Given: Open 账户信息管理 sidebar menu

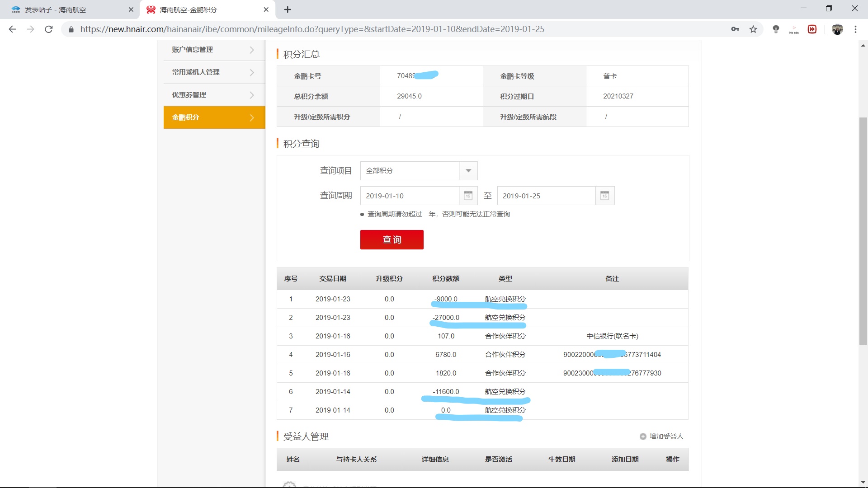Looking at the screenshot, I should click(214, 50).
